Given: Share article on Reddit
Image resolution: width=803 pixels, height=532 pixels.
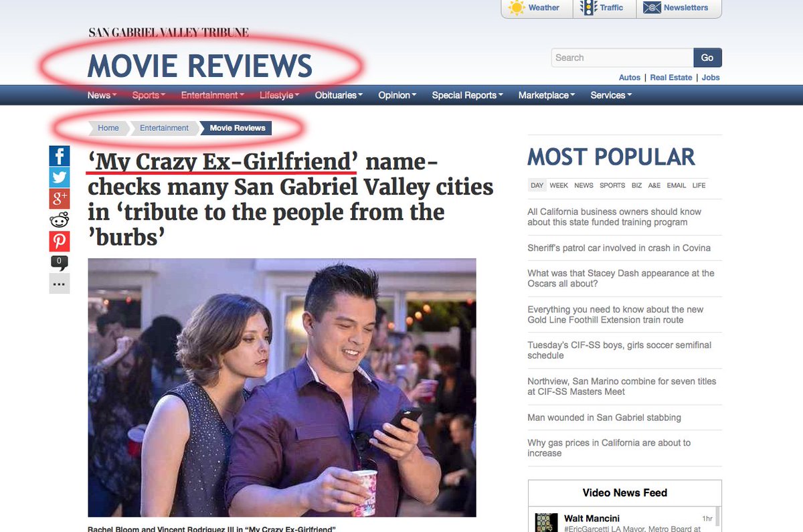Looking at the screenshot, I should 60,220.
